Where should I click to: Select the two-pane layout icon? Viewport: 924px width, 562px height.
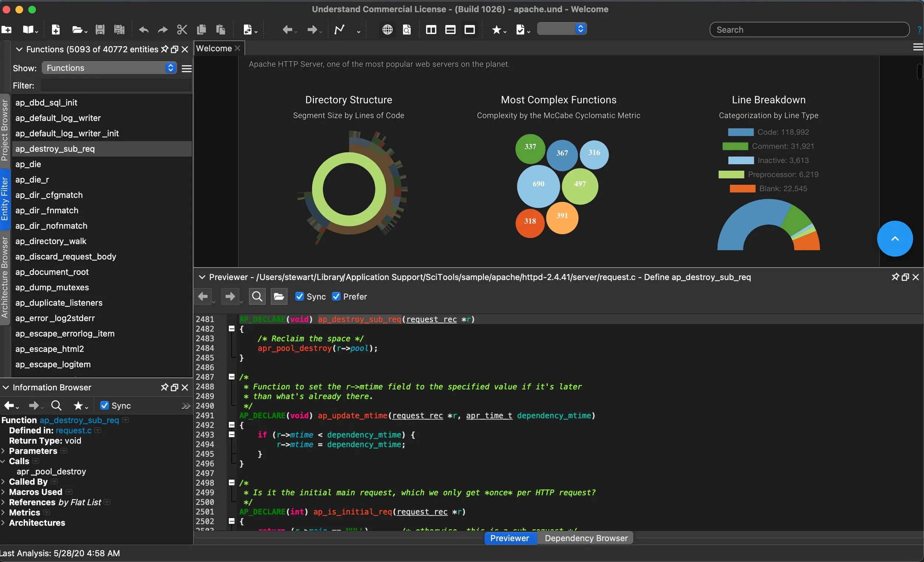431,29
